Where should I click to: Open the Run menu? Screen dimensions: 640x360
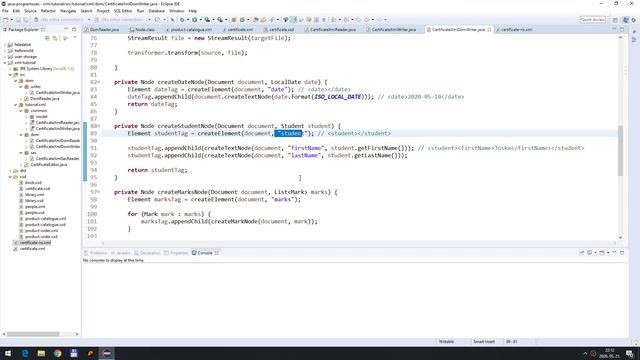(x=140, y=11)
